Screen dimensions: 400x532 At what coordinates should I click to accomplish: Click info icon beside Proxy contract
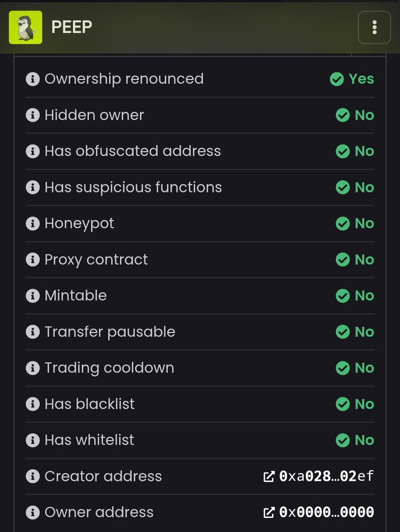(x=32, y=260)
